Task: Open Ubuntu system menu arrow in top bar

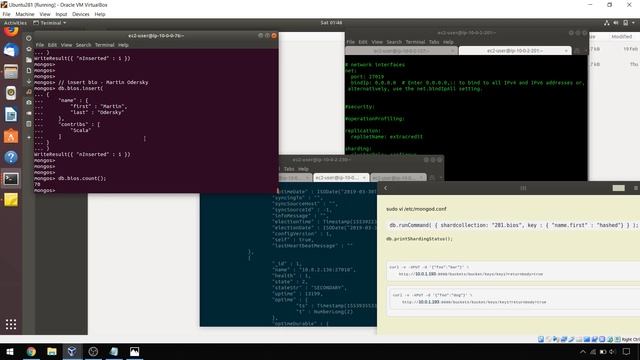Action: [x=633, y=23]
